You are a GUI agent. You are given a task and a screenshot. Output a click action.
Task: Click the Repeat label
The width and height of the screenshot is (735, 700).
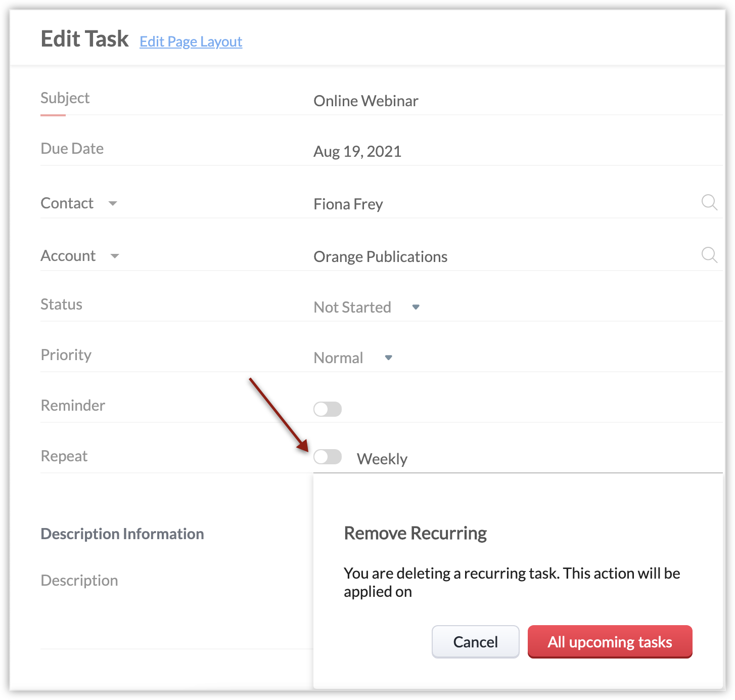click(64, 456)
